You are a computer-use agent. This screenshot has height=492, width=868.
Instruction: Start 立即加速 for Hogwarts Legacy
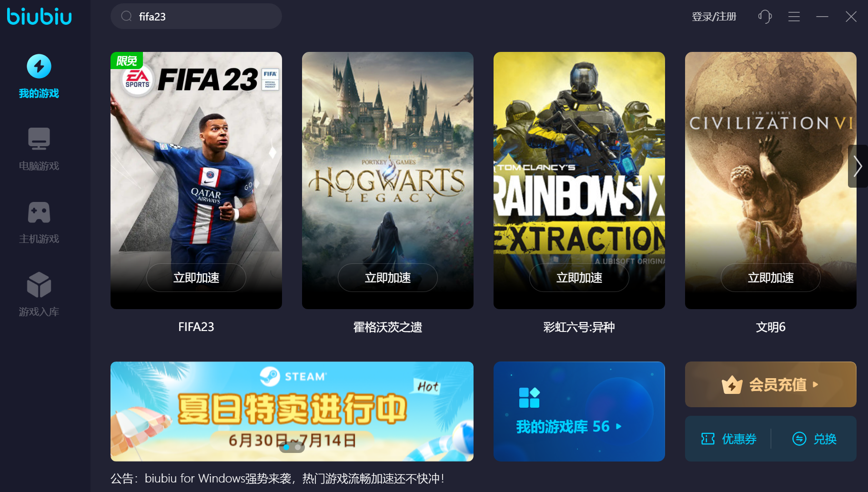pyautogui.click(x=388, y=278)
